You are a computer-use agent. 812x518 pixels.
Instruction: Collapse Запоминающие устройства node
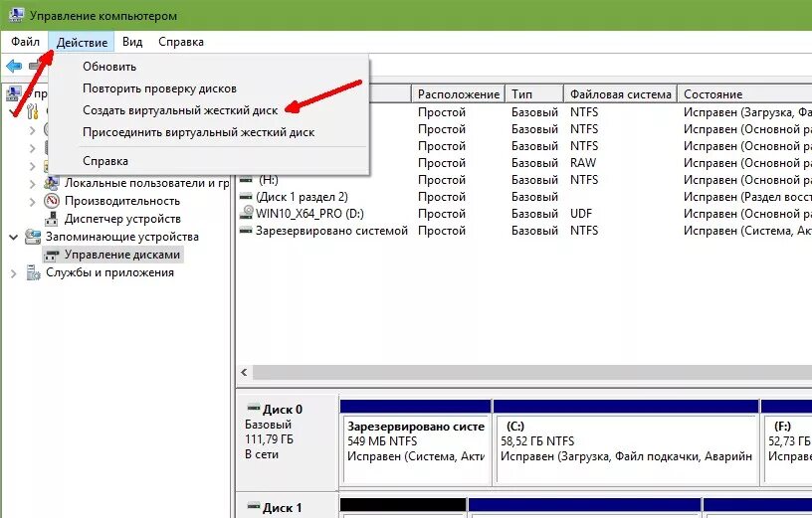tap(14, 237)
